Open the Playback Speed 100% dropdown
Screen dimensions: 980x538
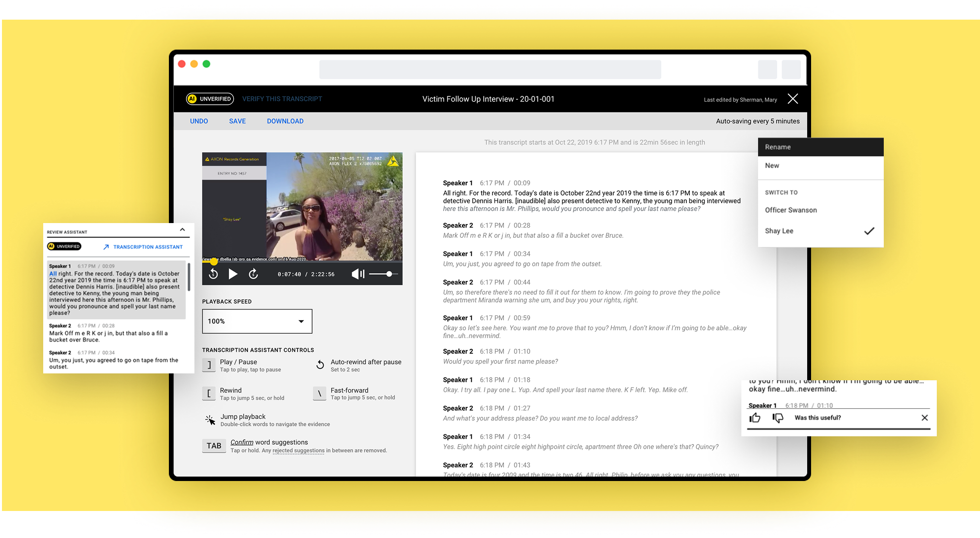[257, 321]
